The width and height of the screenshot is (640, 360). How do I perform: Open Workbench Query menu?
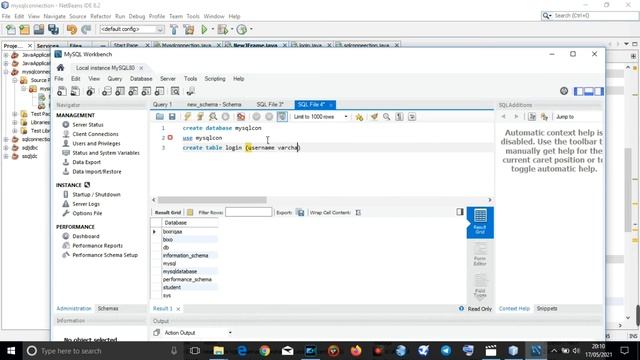coord(115,79)
